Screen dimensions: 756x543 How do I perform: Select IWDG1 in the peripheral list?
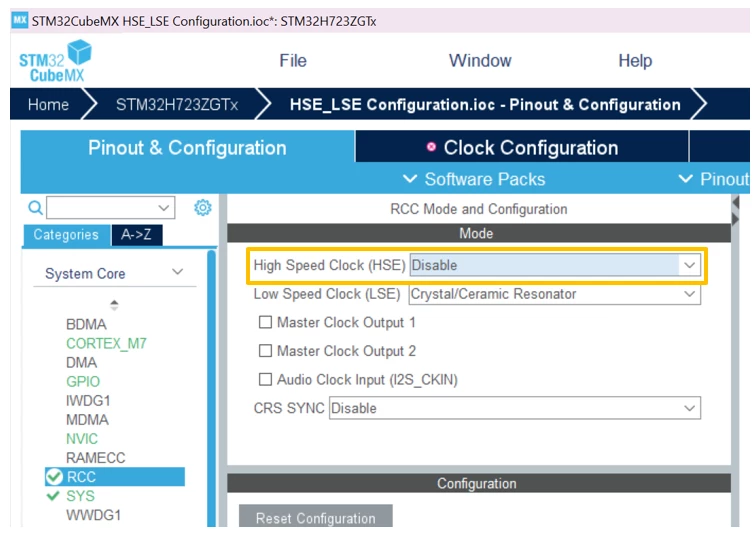click(88, 401)
